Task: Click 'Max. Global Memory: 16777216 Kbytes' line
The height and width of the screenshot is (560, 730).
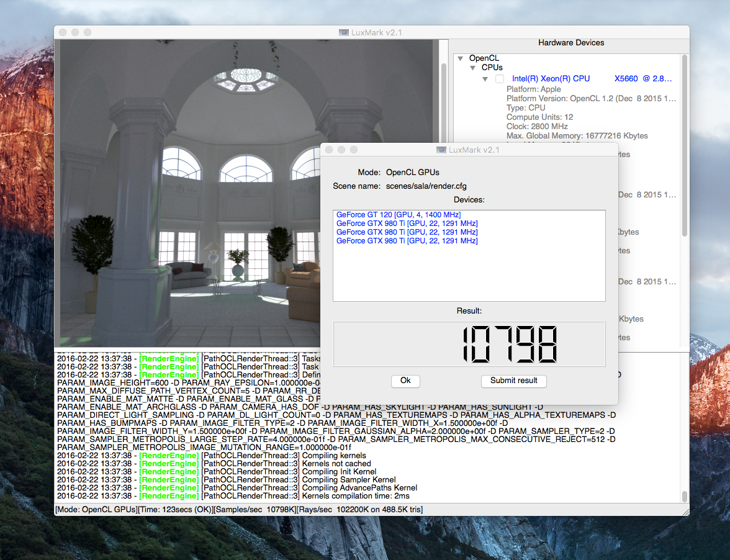Action: click(577, 136)
